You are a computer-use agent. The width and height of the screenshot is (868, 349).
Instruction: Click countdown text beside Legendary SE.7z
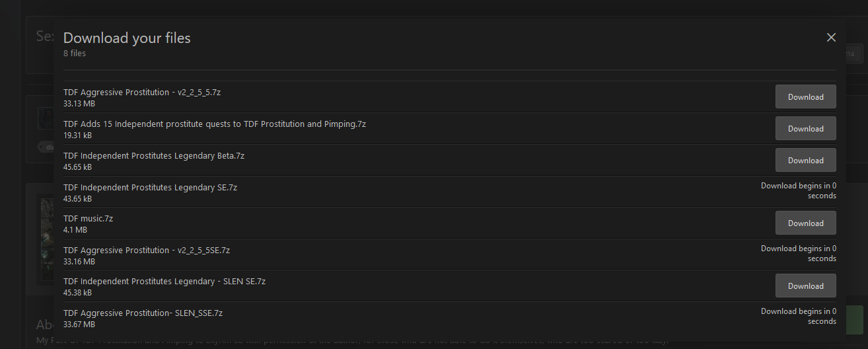pos(799,190)
